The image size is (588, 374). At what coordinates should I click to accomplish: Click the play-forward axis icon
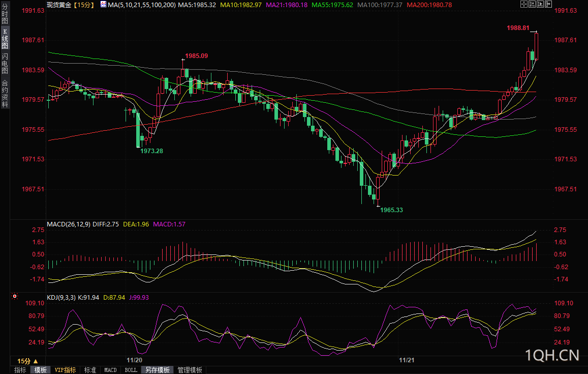[540, 5]
